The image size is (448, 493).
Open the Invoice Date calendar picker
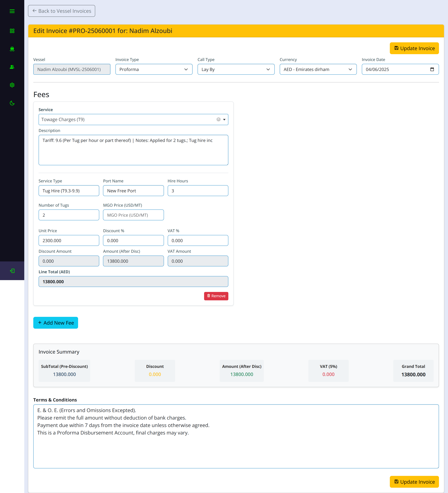[432, 69]
